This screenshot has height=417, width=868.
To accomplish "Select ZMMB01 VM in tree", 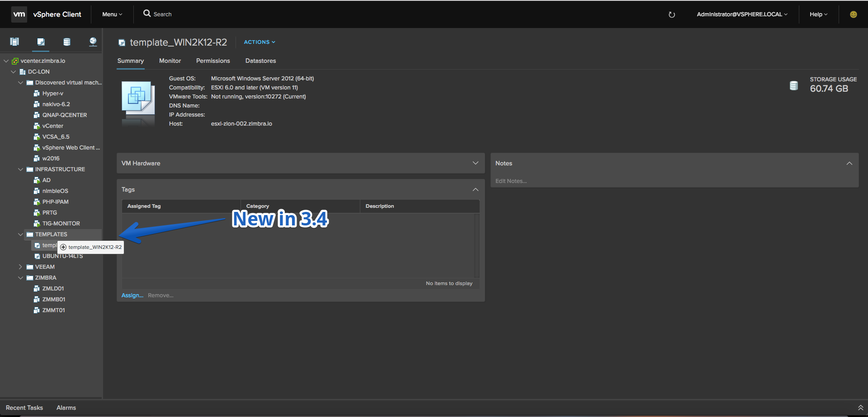I will pyautogui.click(x=54, y=300).
